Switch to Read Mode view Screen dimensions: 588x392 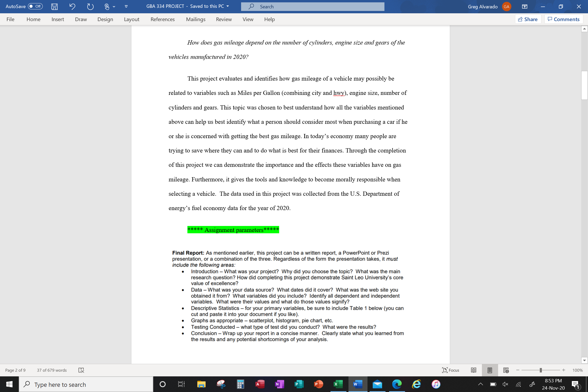pyautogui.click(x=473, y=370)
